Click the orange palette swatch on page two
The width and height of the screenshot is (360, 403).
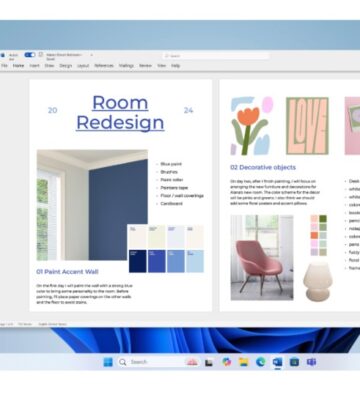pos(314,235)
